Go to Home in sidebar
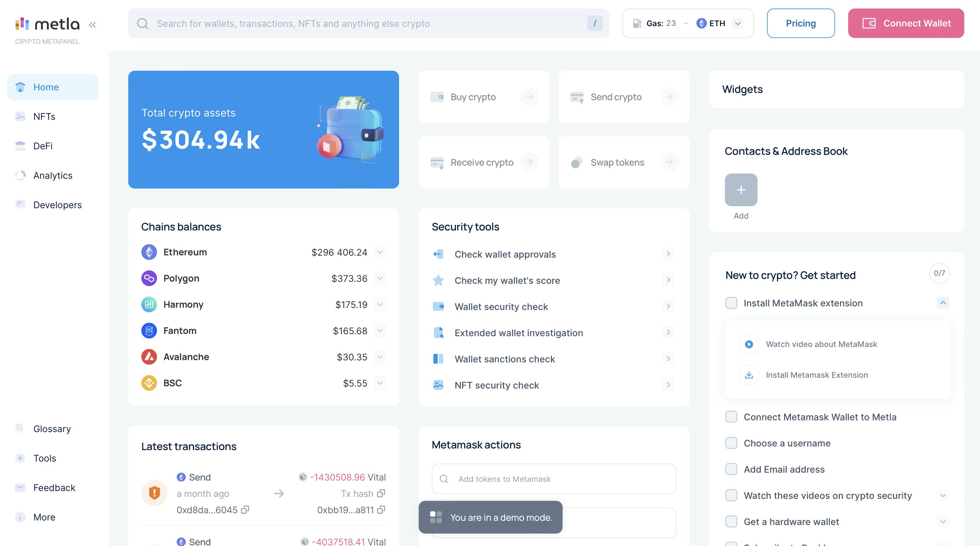This screenshot has height=546, width=980. [53, 87]
